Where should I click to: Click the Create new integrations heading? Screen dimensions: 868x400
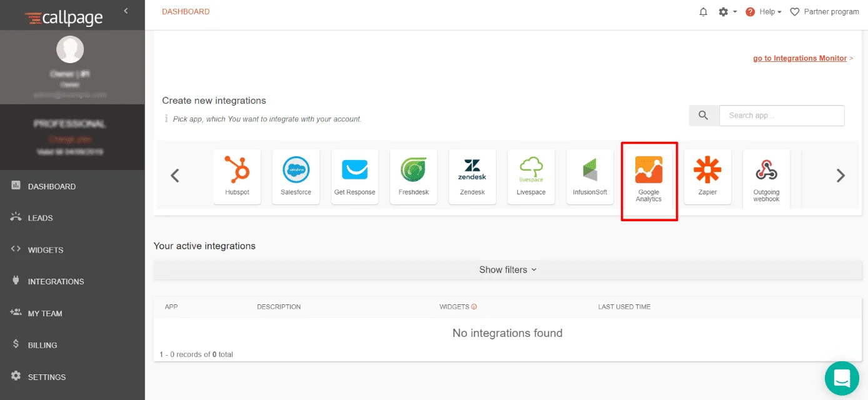pos(214,101)
